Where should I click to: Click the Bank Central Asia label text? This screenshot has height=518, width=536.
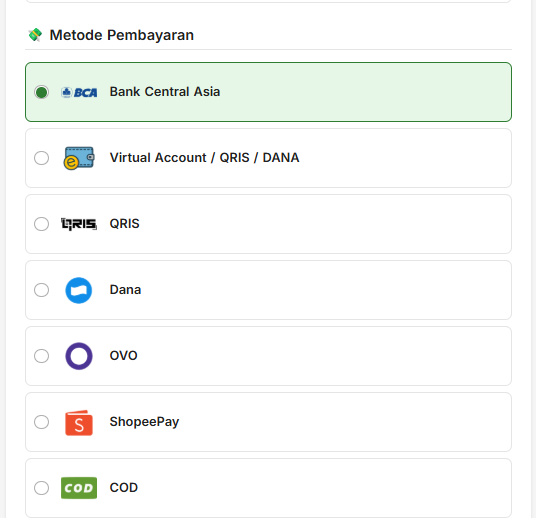click(x=165, y=92)
